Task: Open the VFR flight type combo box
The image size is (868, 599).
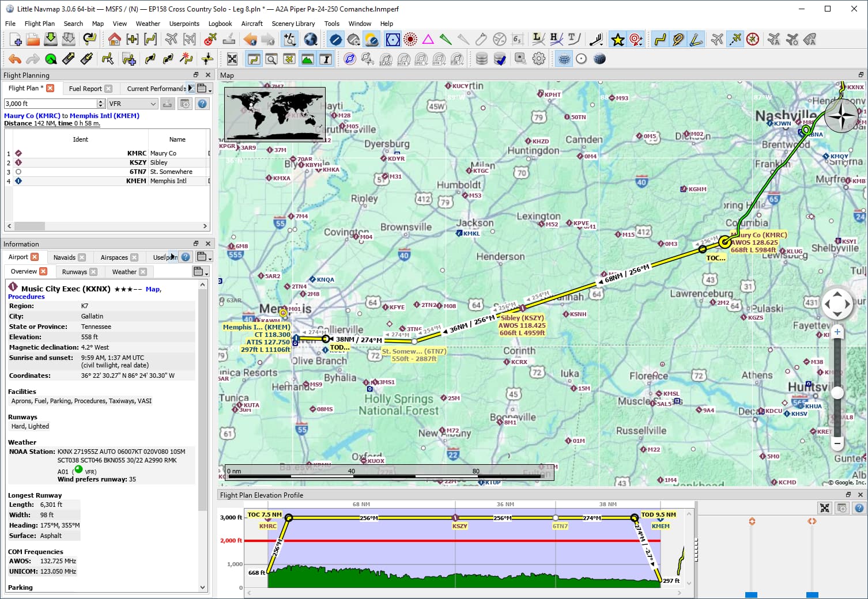Action: [x=133, y=104]
